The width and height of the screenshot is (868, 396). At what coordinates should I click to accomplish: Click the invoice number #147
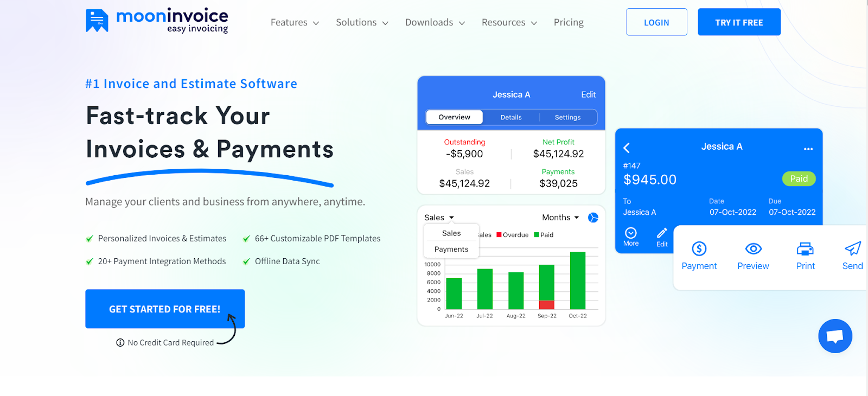(632, 165)
